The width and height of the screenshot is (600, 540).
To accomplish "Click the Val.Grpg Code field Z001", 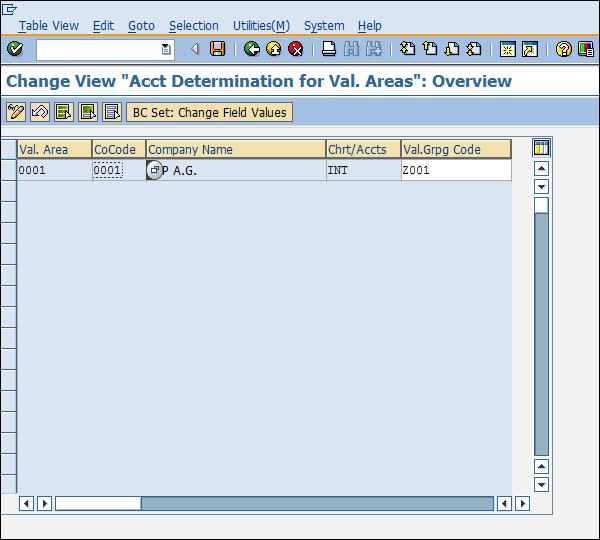I will pyautogui.click(x=455, y=171).
